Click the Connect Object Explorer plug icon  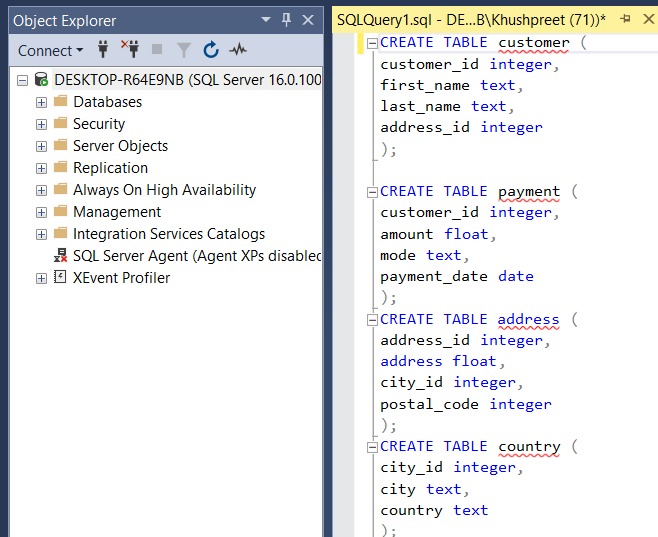(x=103, y=50)
